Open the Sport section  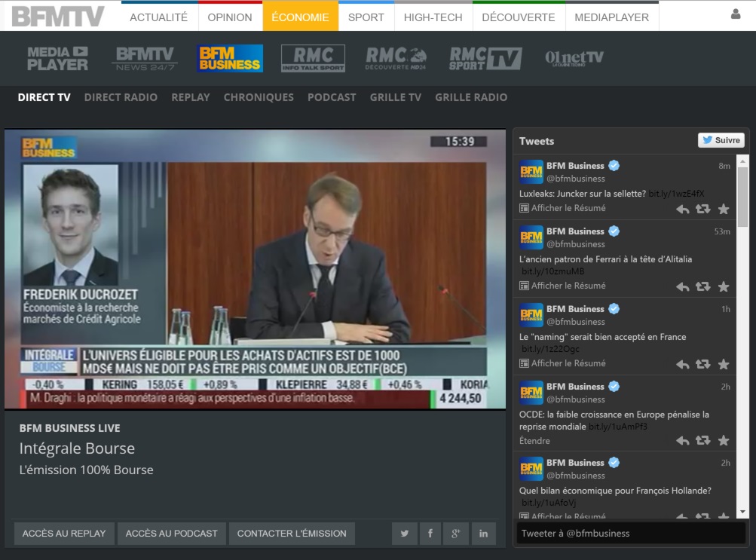point(366,17)
